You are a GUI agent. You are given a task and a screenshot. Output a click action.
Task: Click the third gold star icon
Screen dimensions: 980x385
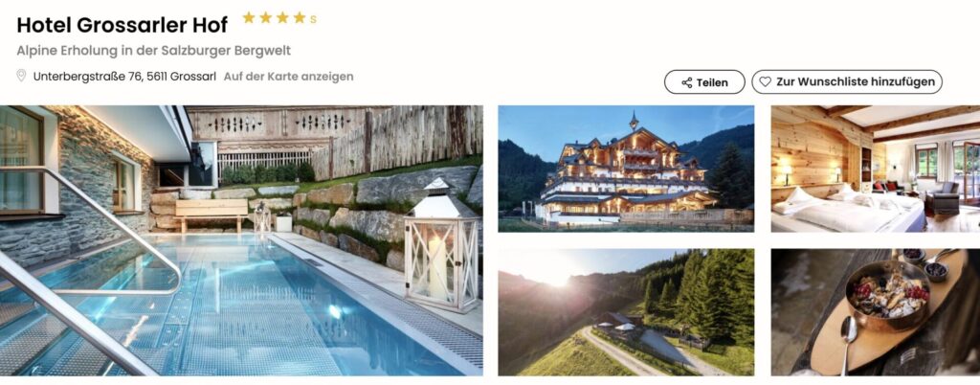click(x=282, y=17)
